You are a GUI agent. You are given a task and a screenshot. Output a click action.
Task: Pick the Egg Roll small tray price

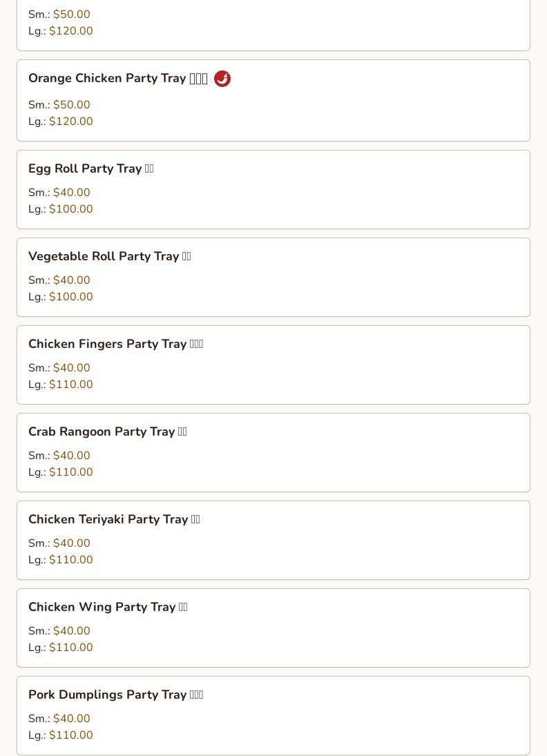[71, 193]
